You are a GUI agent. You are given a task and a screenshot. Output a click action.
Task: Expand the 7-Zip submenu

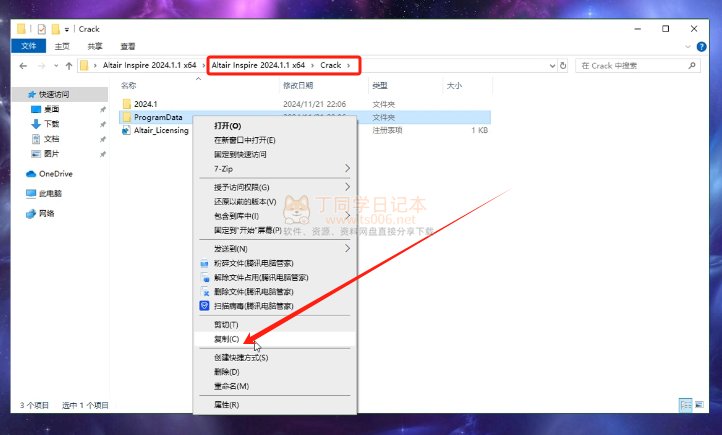coord(275,169)
